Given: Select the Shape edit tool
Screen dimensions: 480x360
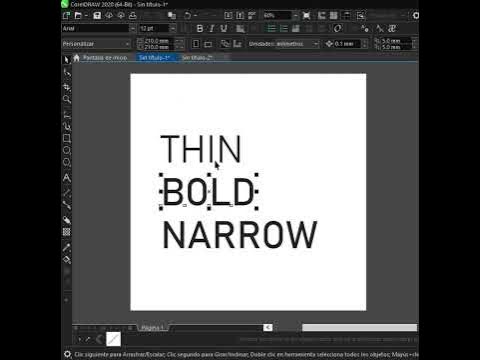Looking at the screenshot, I should (x=67, y=73).
